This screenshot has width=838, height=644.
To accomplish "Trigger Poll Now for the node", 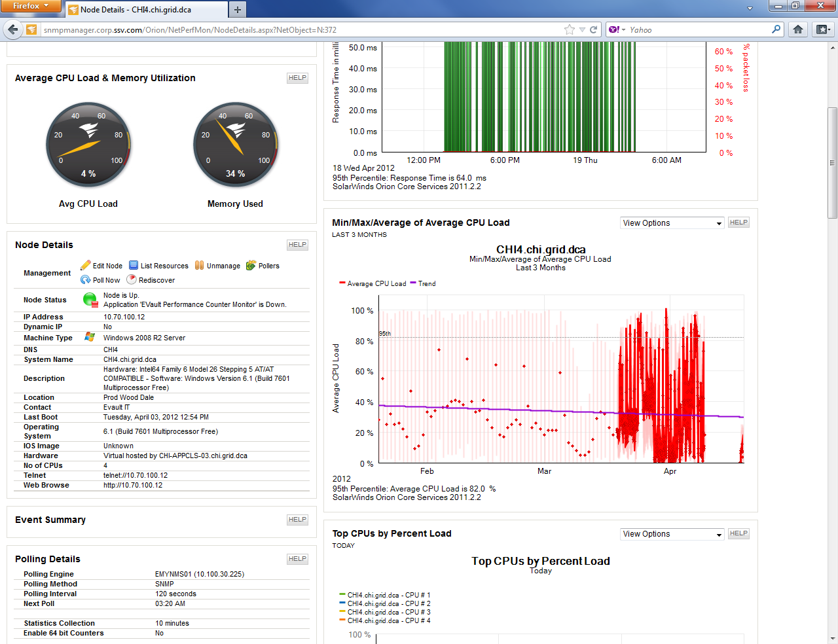I will point(86,279).
